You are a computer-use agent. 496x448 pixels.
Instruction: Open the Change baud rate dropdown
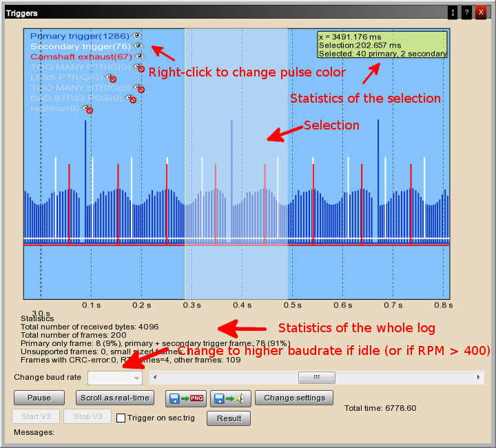[115, 378]
